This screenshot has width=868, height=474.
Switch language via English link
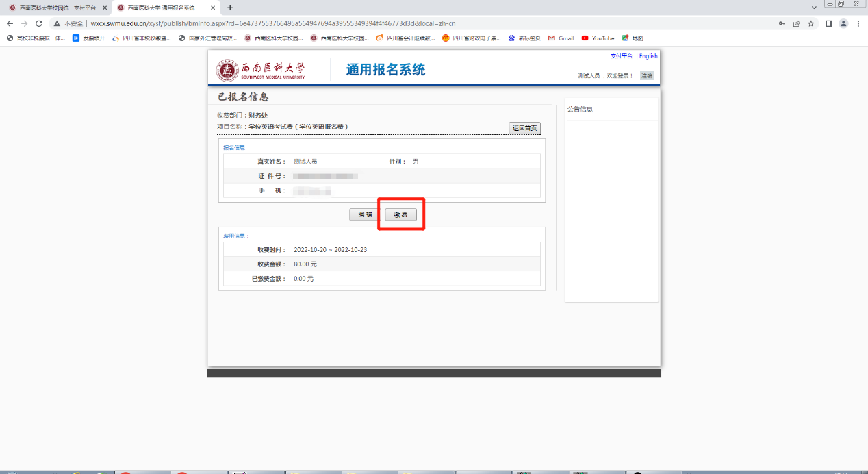[648, 56]
